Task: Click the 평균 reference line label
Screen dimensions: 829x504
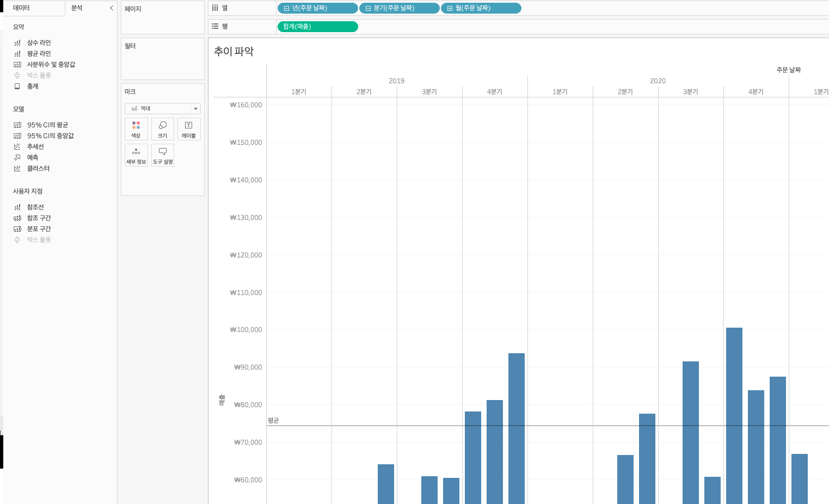Action: point(273,421)
